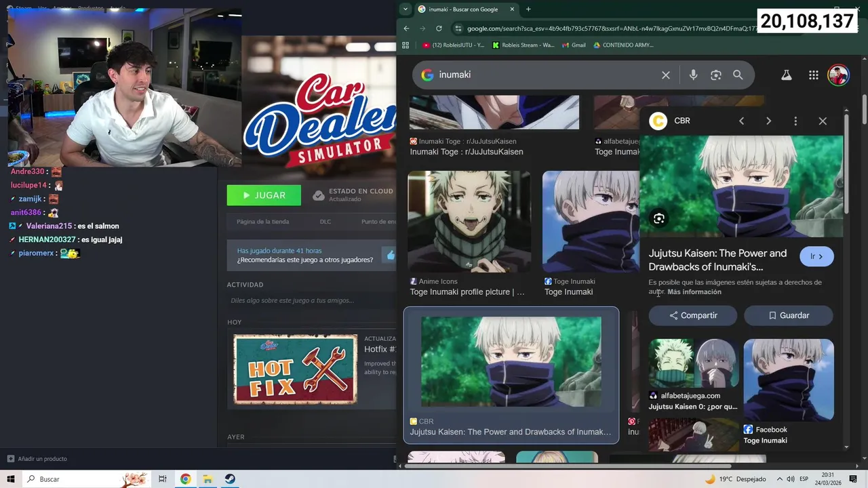Open 'Página de la tienda' tab in Steam
The width and height of the screenshot is (868, 488).
262,222
